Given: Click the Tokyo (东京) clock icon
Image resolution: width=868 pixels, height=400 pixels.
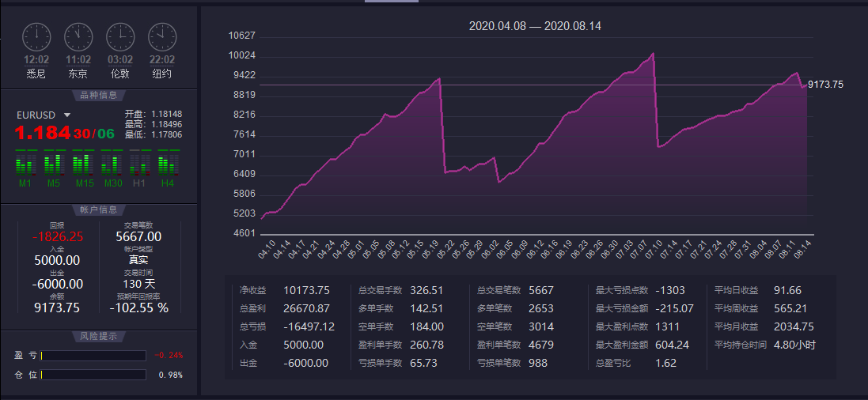Looking at the screenshot, I should (x=78, y=36).
